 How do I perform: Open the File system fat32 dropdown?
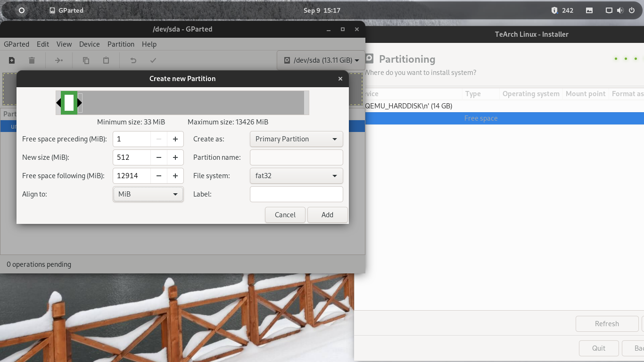296,176
